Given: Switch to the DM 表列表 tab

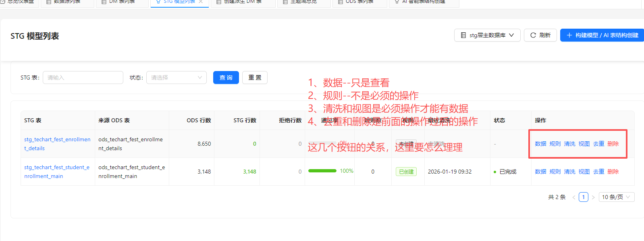Looking at the screenshot, I should coord(118,2).
